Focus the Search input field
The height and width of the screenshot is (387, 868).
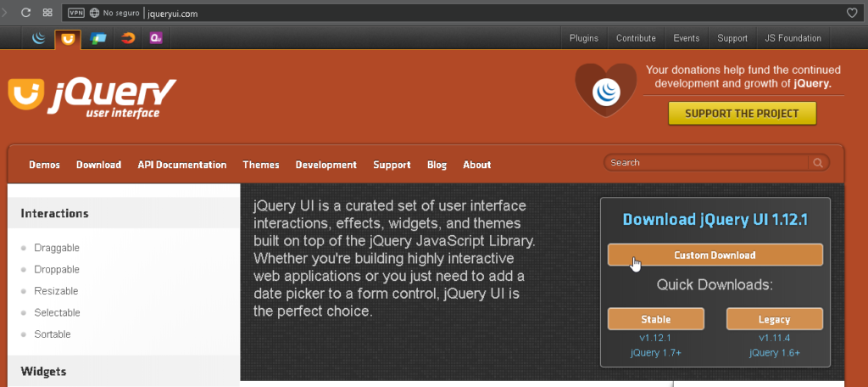click(x=706, y=162)
